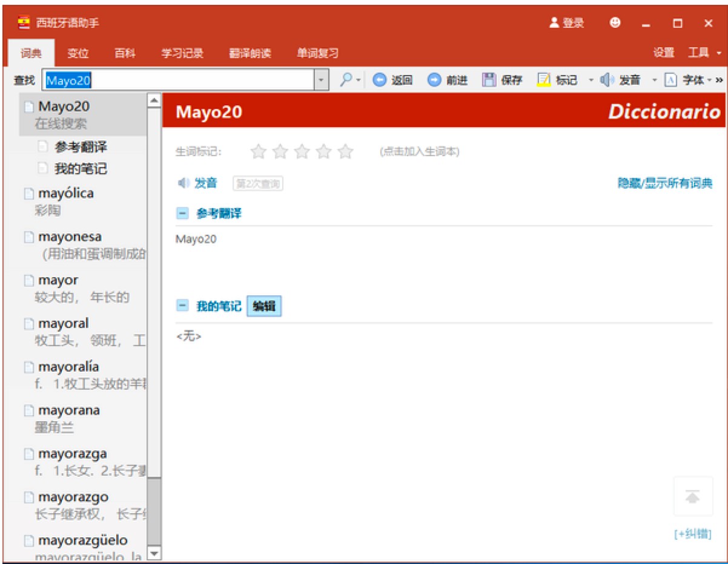Click the 前进 forward arrow icon
The width and height of the screenshot is (728, 564).
(x=434, y=80)
